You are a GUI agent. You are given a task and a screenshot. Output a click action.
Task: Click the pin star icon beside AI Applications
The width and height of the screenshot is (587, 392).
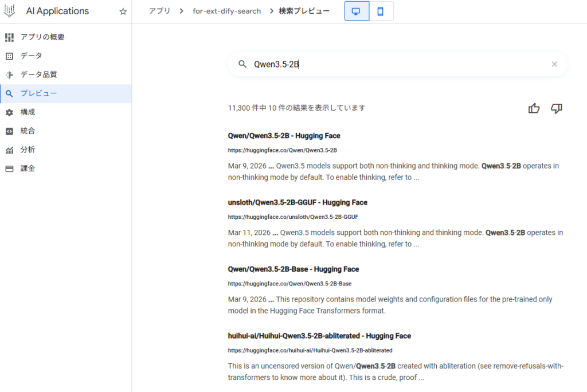tap(123, 11)
